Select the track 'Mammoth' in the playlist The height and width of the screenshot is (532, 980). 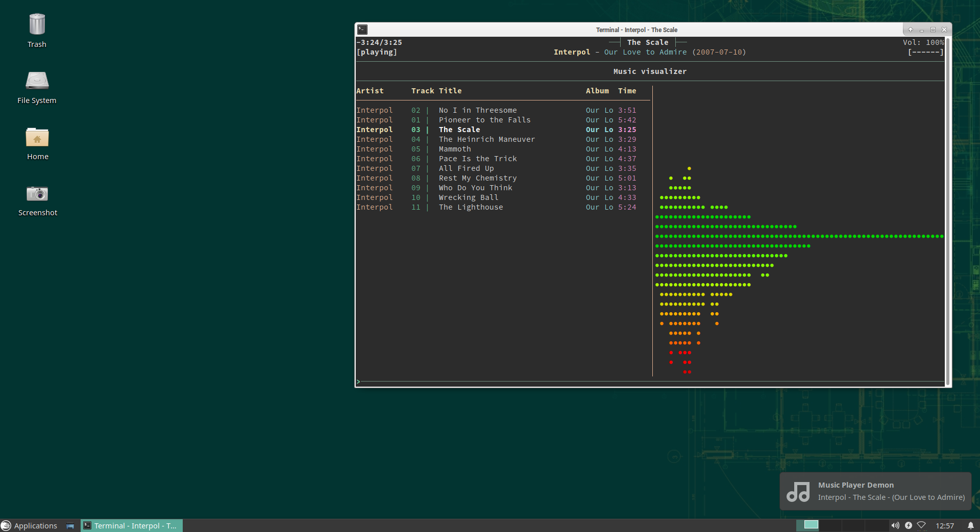[x=454, y=149]
